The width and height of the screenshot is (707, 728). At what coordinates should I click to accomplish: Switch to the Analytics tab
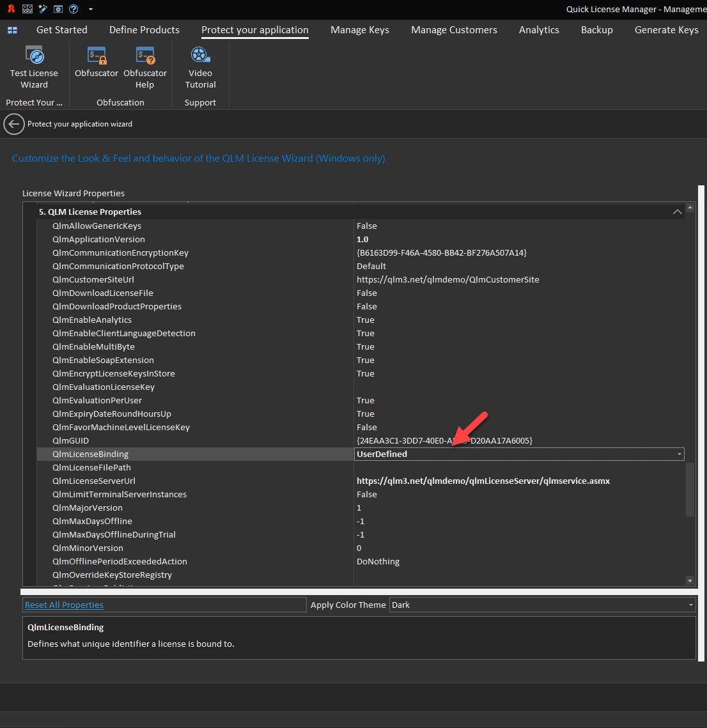point(539,29)
